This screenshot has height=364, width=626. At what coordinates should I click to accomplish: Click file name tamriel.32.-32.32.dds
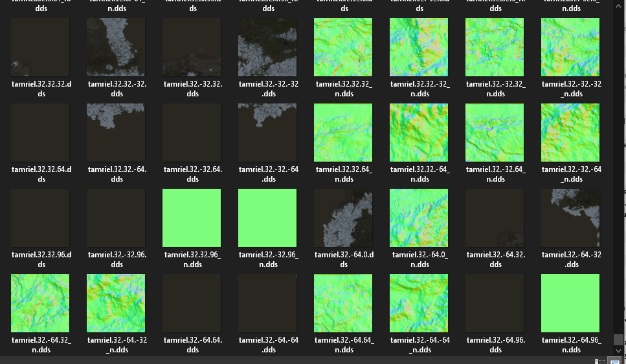tap(192, 89)
